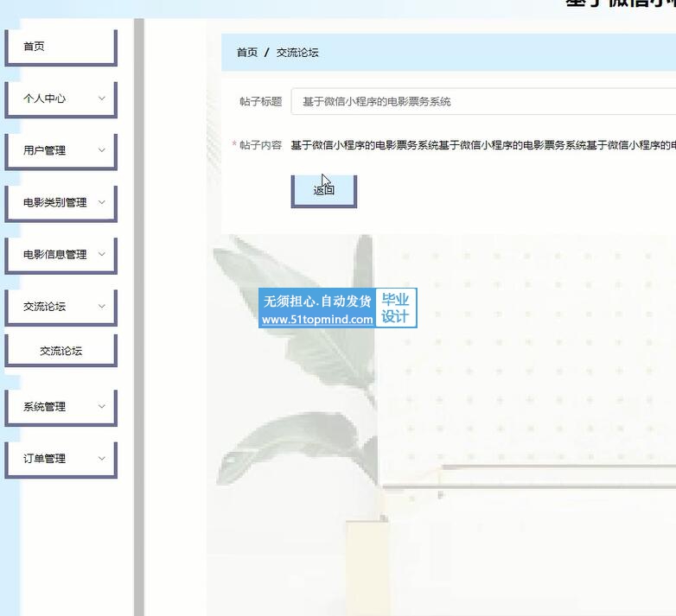Select the 交流论坛 submenu item

click(x=61, y=351)
